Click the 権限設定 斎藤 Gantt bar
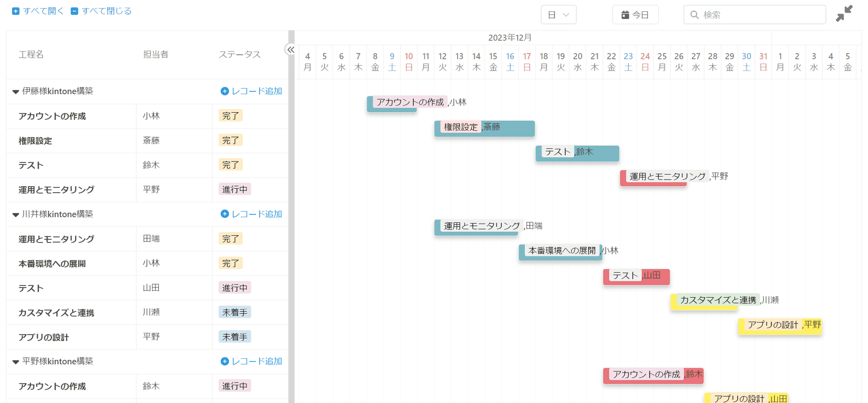Screen dimensions: 868x403 pos(485,128)
